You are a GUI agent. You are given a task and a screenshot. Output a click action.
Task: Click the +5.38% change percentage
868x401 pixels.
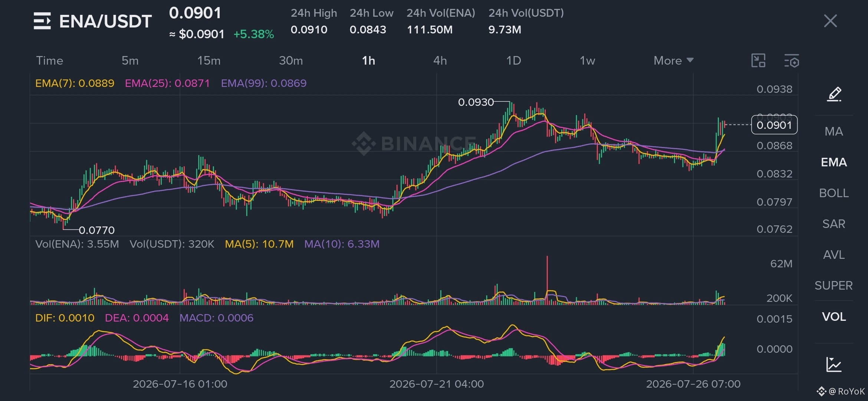pyautogui.click(x=254, y=34)
